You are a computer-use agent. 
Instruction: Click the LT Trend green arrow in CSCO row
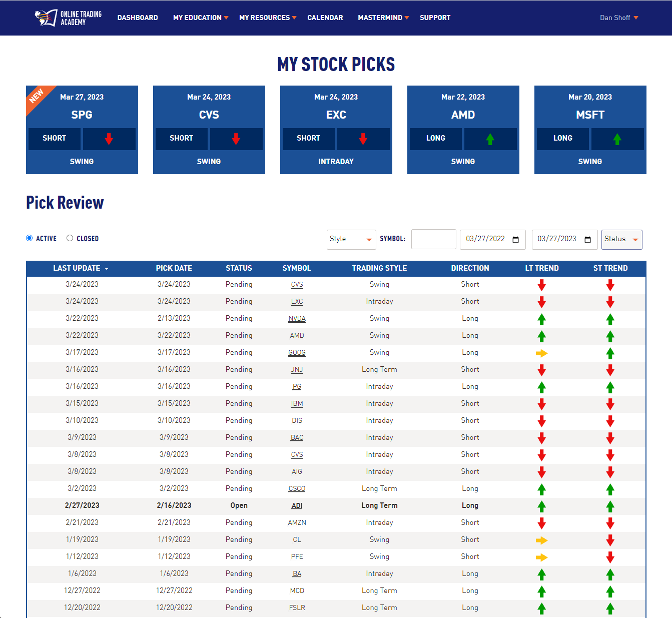pyautogui.click(x=541, y=489)
